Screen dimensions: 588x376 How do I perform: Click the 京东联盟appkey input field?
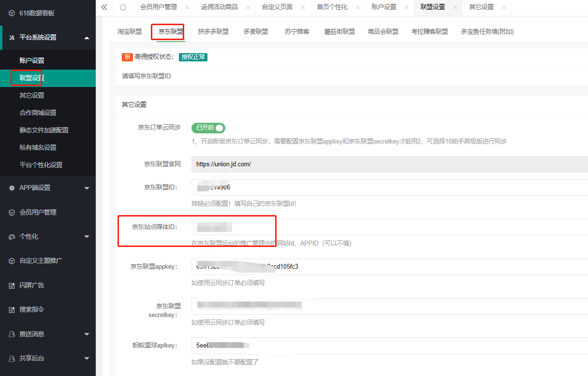390,266
